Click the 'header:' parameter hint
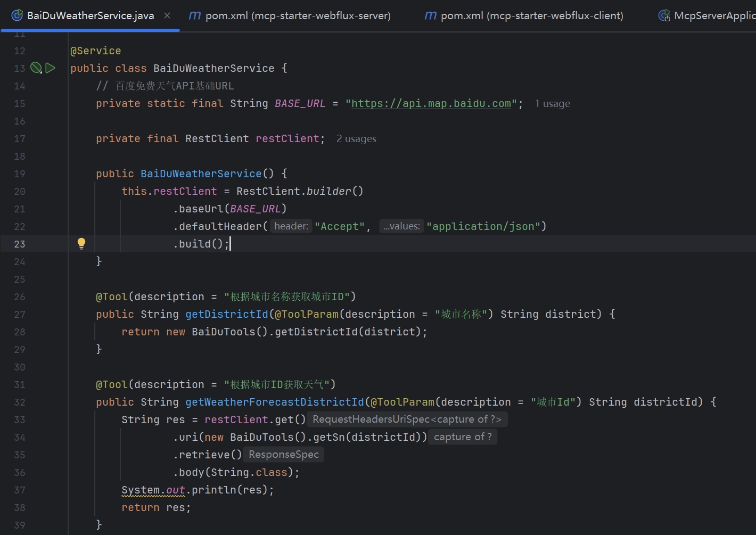 (x=291, y=226)
